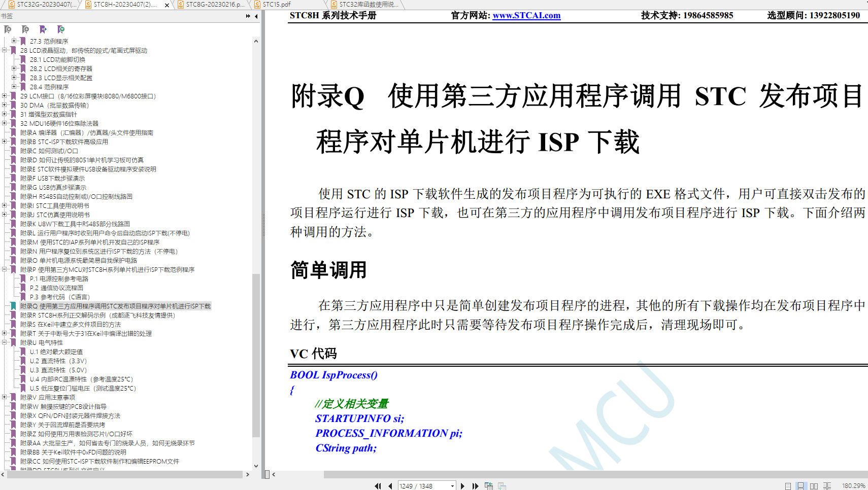Expand 附录T bookmark node

click(5, 333)
